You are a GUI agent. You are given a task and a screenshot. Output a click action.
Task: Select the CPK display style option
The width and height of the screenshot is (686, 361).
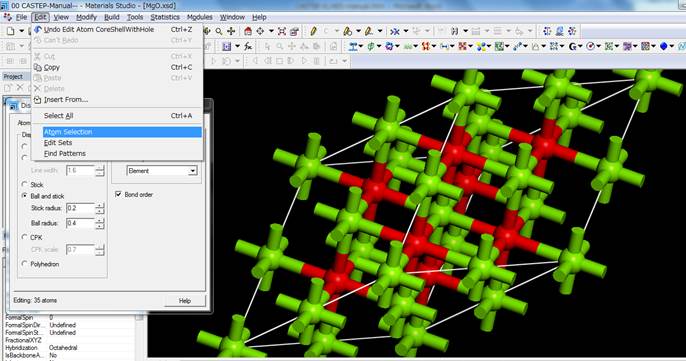(x=25, y=237)
